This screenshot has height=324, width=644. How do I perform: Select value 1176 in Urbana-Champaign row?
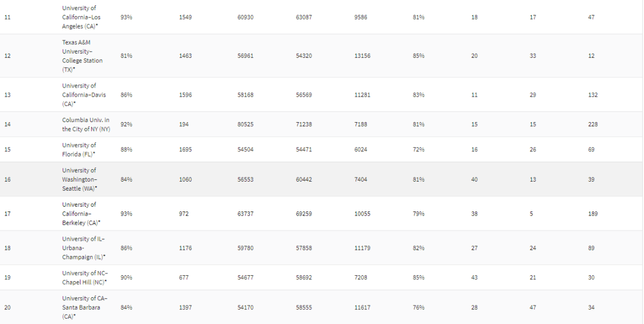click(x=185, y=248)
